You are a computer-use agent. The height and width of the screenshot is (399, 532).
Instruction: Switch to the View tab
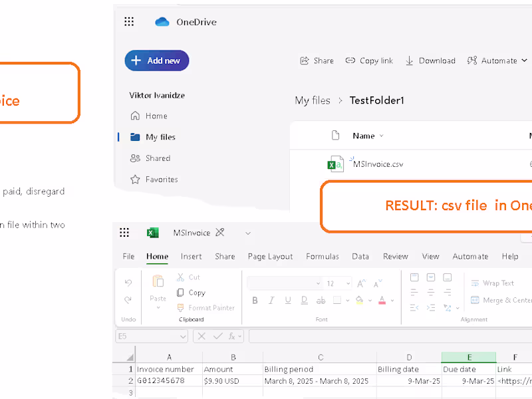[430, 257]
